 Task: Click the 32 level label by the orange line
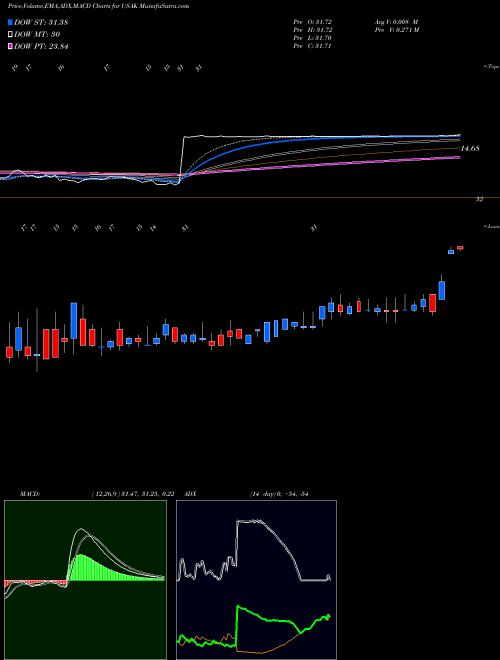(479, 200)
